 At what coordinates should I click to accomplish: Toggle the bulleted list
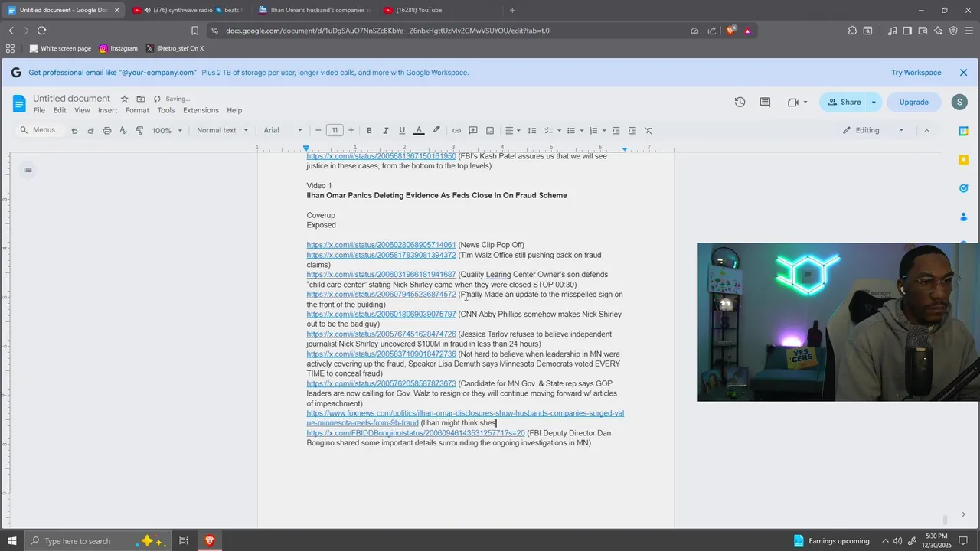tap(570, 131)
